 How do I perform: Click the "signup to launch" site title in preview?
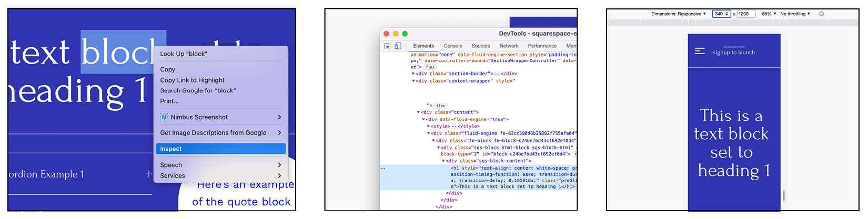pyautogui.click(x=734, y=53)
